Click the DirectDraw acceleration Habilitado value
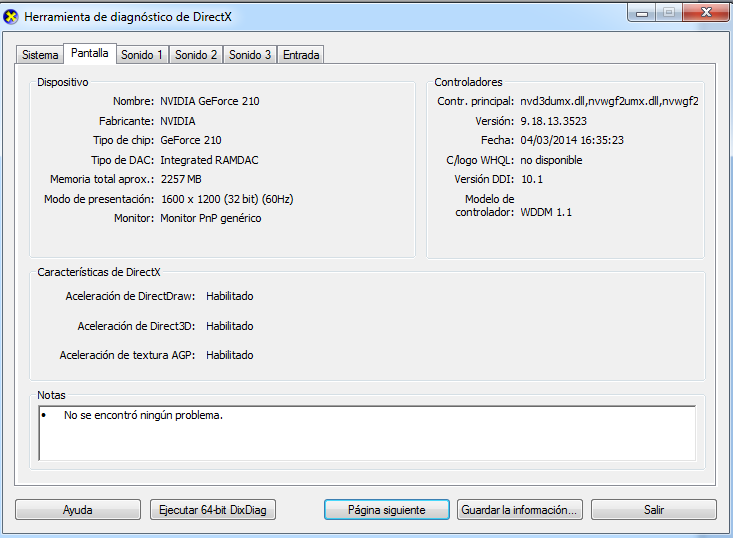The height and width of the screenshot is (538, 733). (230, 296)
